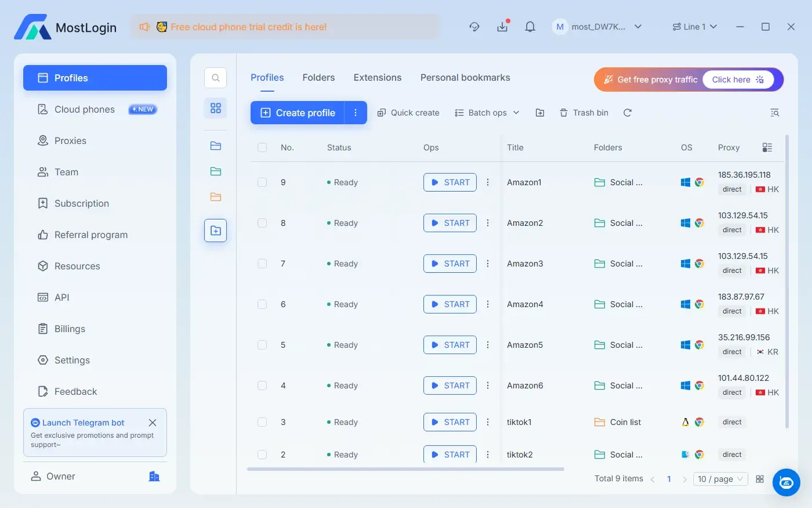Expand the Batch ops dropdown
812x508 pixels.
(487, 113)
